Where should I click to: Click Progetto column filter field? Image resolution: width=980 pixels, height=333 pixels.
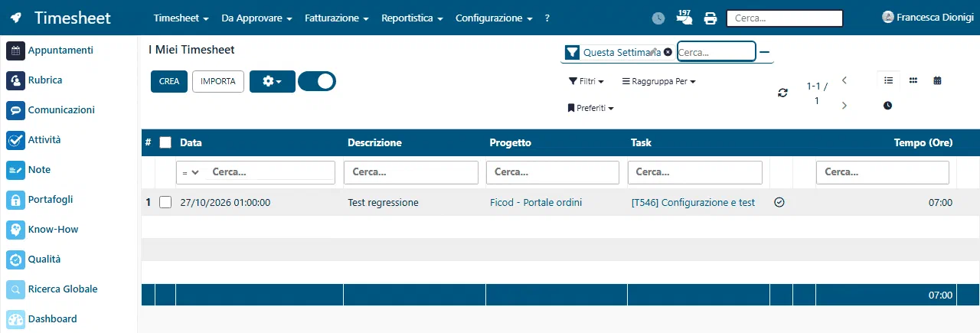553,173
